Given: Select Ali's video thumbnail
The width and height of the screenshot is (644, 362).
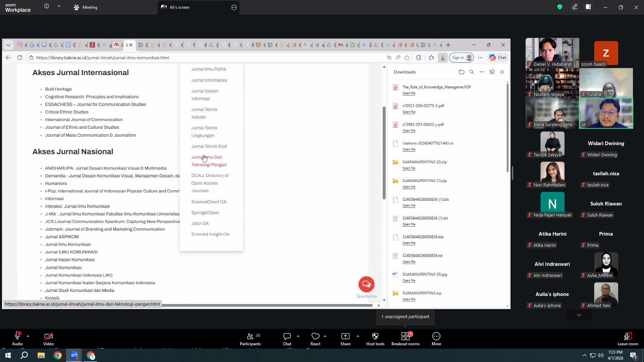Looking at the screenshot, I should point(606,113).
